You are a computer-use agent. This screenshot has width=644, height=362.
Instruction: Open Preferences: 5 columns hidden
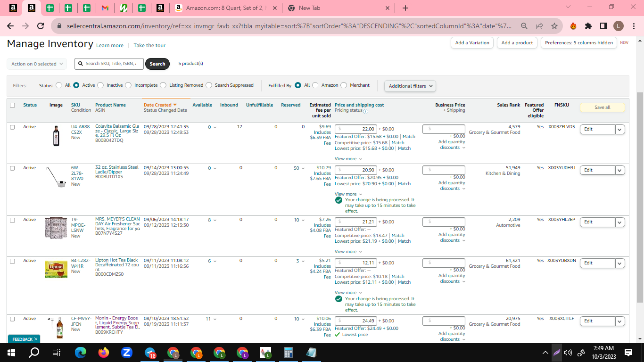tap(579, 42)
